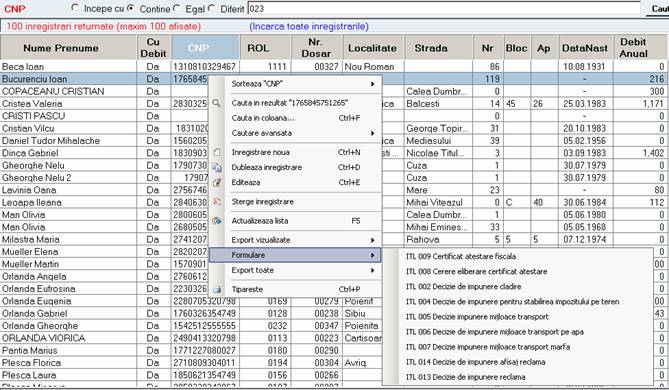This screenshot has width=669, height=390.
Task: Click the printer icon beside Tipareste
Action: [x=217, y=290]
